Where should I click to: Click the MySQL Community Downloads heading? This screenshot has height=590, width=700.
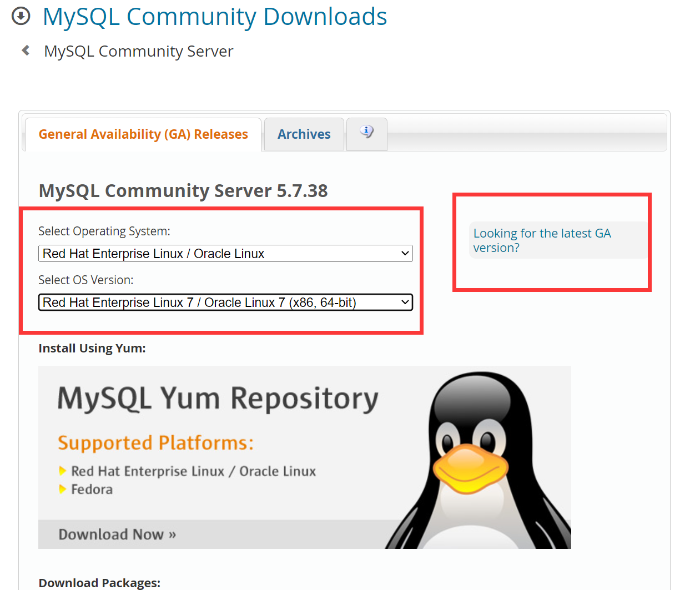(x=214, y=17)
